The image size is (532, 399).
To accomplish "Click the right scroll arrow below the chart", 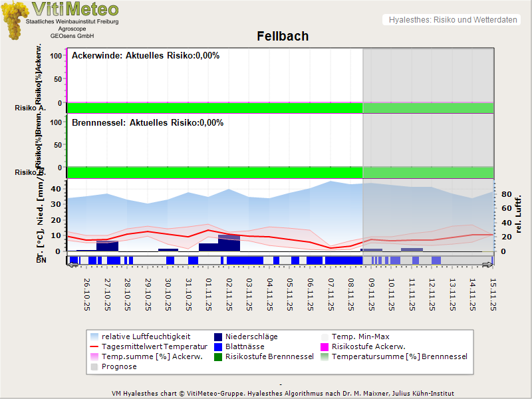I will pyautogui.click(x=488, y=266).
